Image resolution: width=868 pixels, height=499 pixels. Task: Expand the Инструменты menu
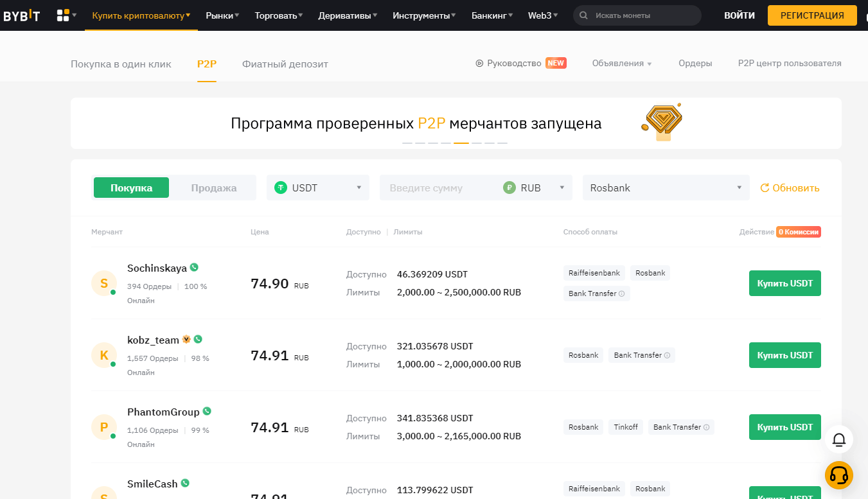click(x=425, y=15)
